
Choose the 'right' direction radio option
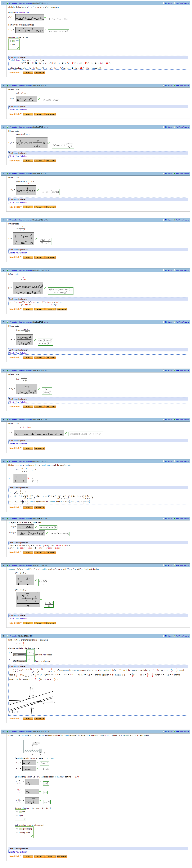coord(17,815)
